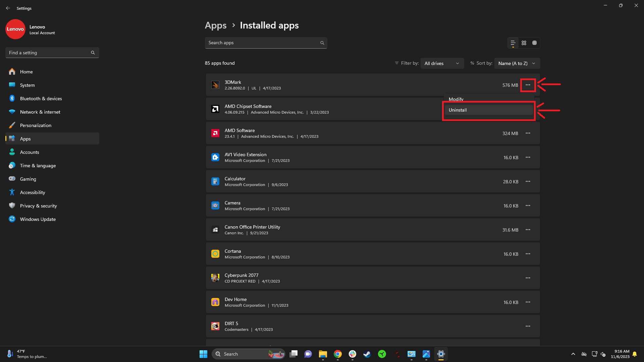Viewport: 644px width, 362px height.
Task: Open Steam from the taskbar
Action: pos(367,354)
